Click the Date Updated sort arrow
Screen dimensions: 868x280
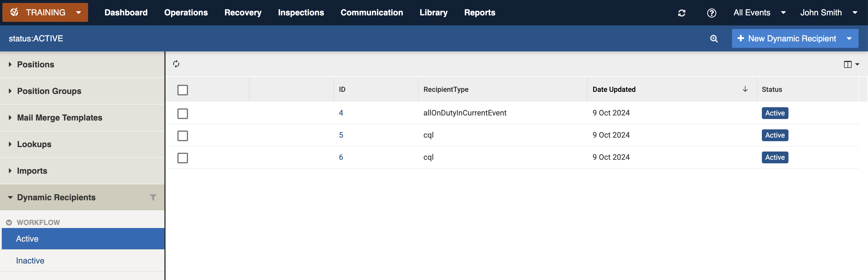pos(745,89)
